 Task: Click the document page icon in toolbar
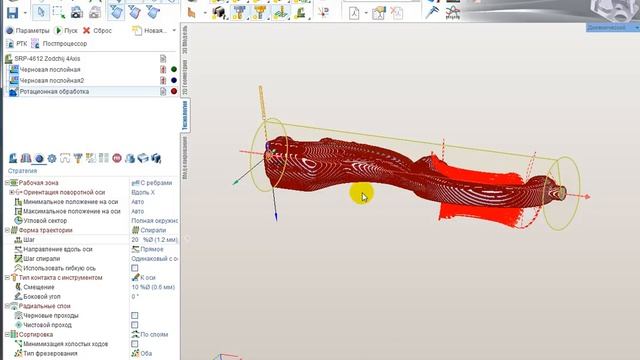(354, 13)
